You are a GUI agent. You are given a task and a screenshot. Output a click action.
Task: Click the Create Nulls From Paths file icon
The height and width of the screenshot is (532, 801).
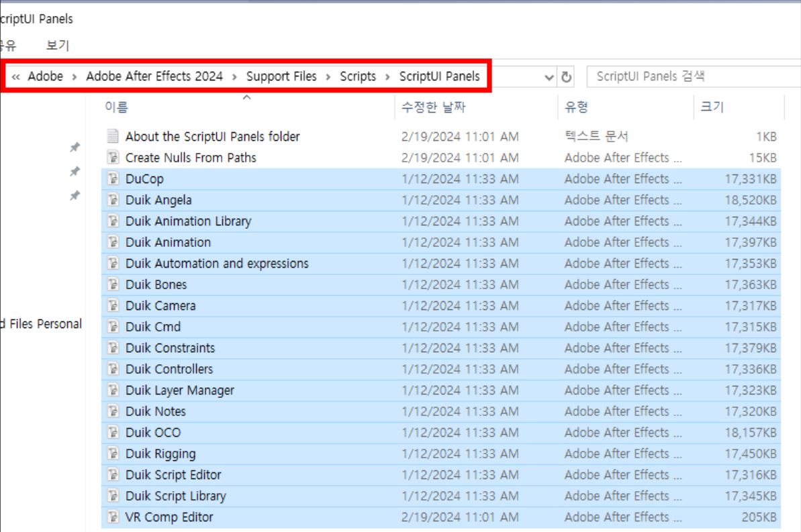[113, 157]
